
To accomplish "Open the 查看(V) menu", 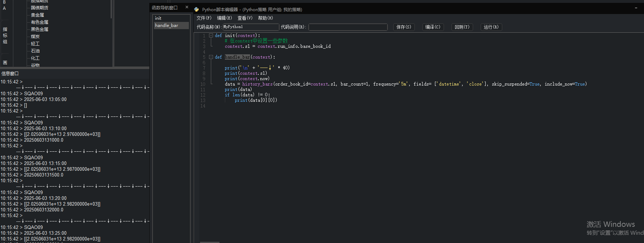I will point(245,18).
